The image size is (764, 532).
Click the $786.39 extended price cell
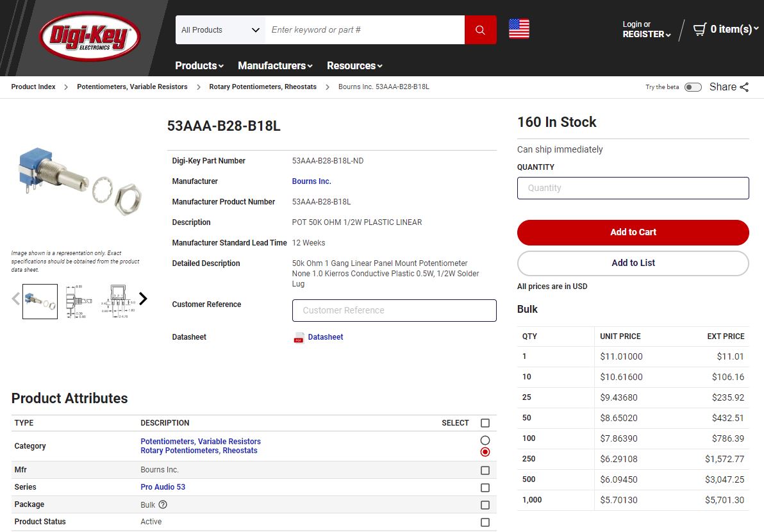tap(728, 438)
